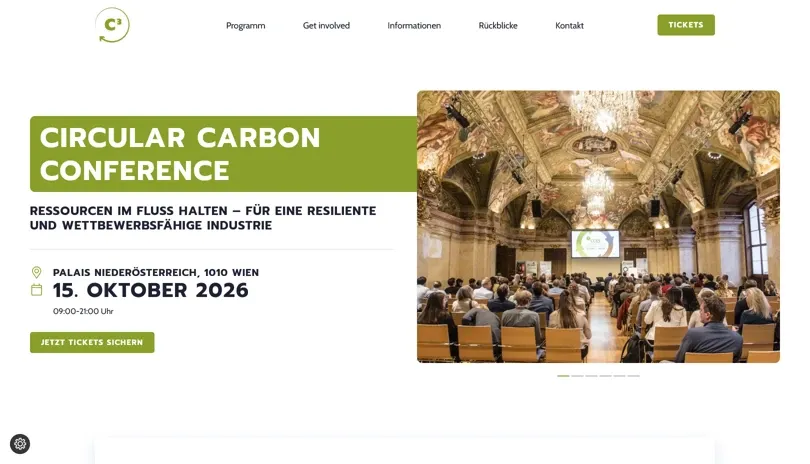Screen dimensions: 810x464
Task: Show the third carousel slide
Action: point(591,376)
